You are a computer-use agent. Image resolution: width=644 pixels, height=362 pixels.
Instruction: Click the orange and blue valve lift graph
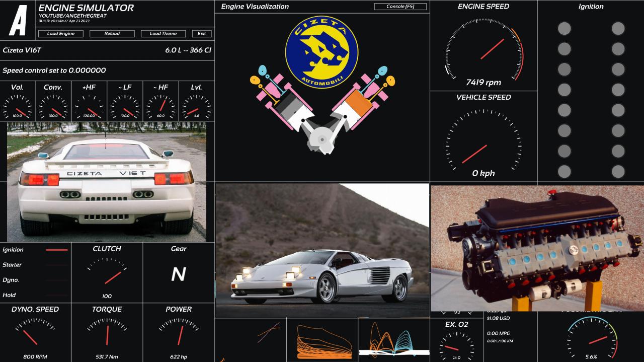[394, 340]
